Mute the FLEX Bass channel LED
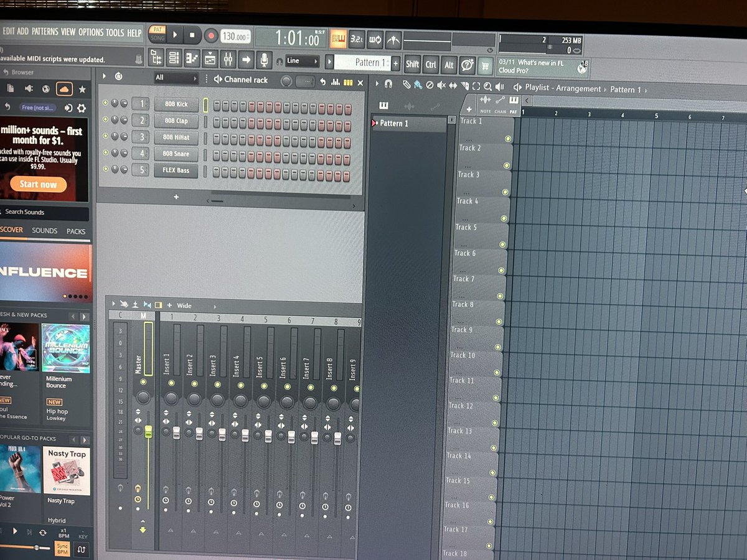The image size is (747, 560). (105, 169)
